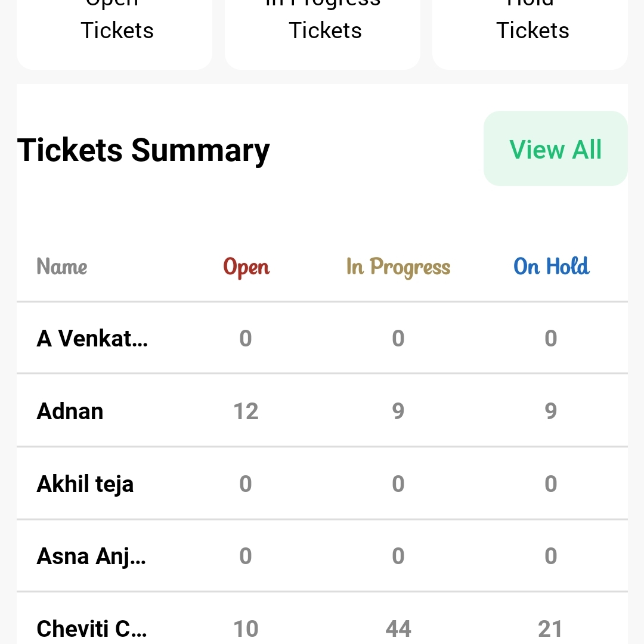Select Adnan in the tickets list

coord(70,411)
